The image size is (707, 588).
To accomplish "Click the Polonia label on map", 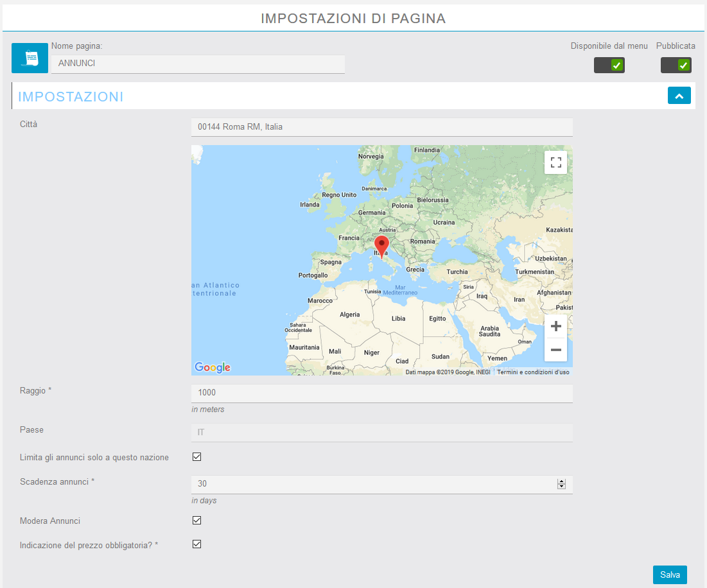I will tap(402, 205).
